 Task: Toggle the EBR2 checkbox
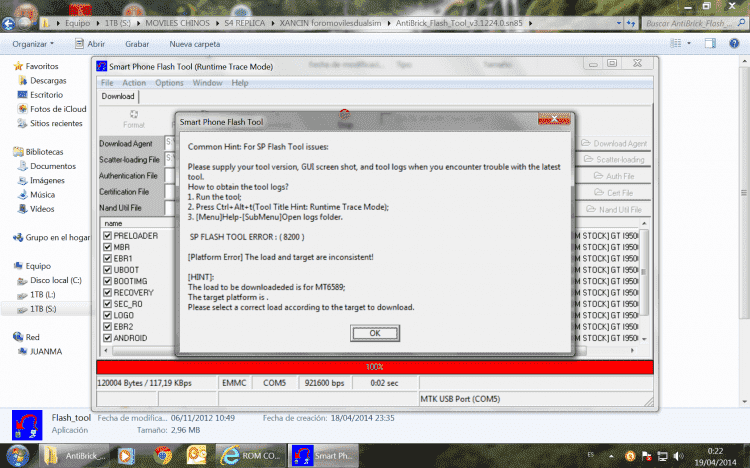(108, 326)
